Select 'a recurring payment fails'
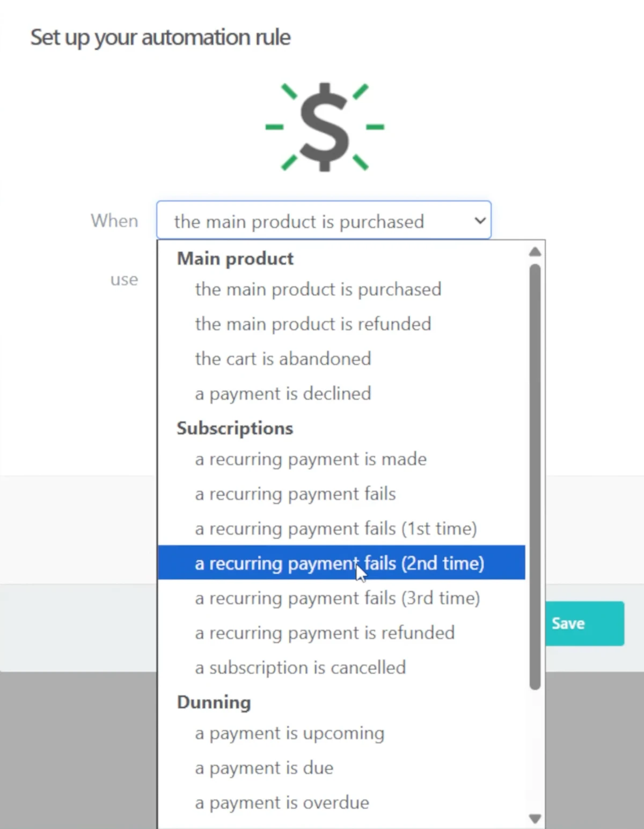The width and height of the screenshot is (644, 829). [x=296, y=494]
